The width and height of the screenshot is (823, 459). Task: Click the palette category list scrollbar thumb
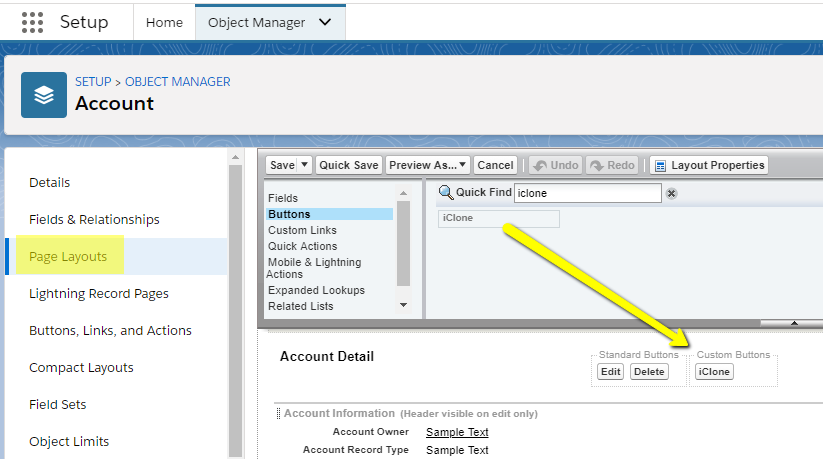tap(403, 244)
